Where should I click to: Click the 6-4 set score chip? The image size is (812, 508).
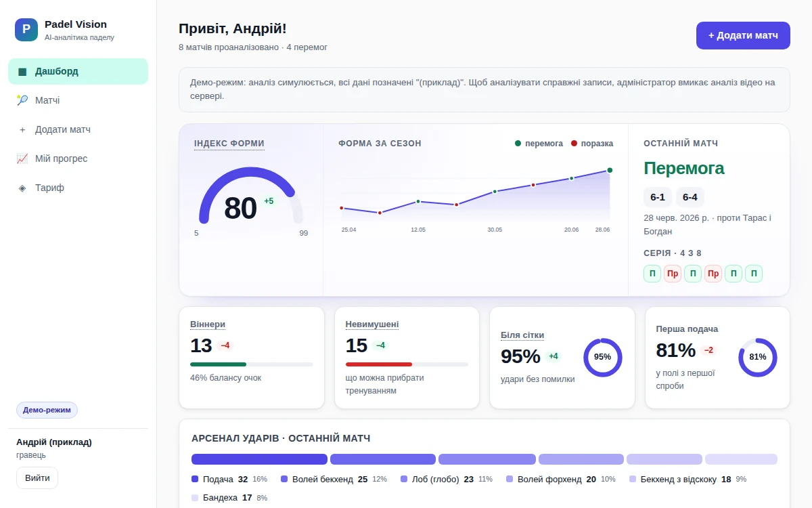tap(690, 197)
